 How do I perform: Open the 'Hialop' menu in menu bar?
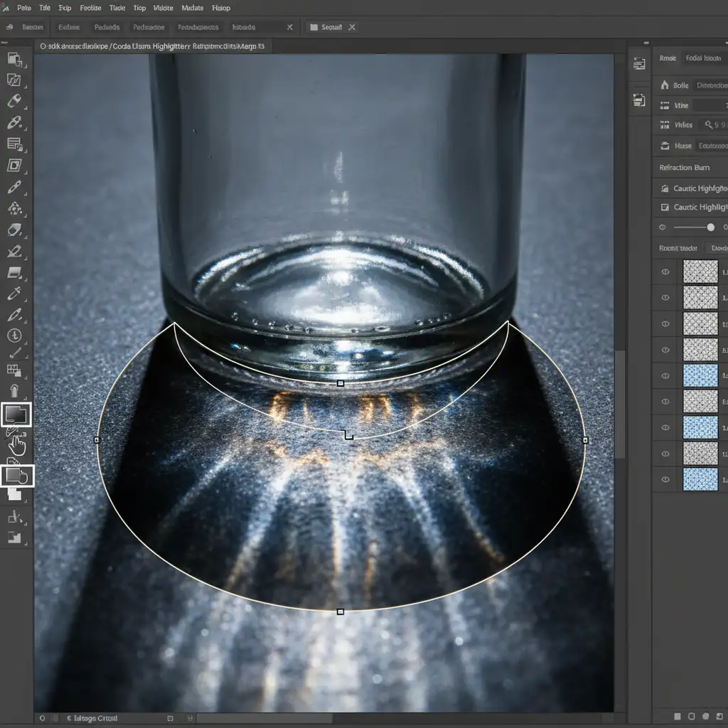point(221,8)
